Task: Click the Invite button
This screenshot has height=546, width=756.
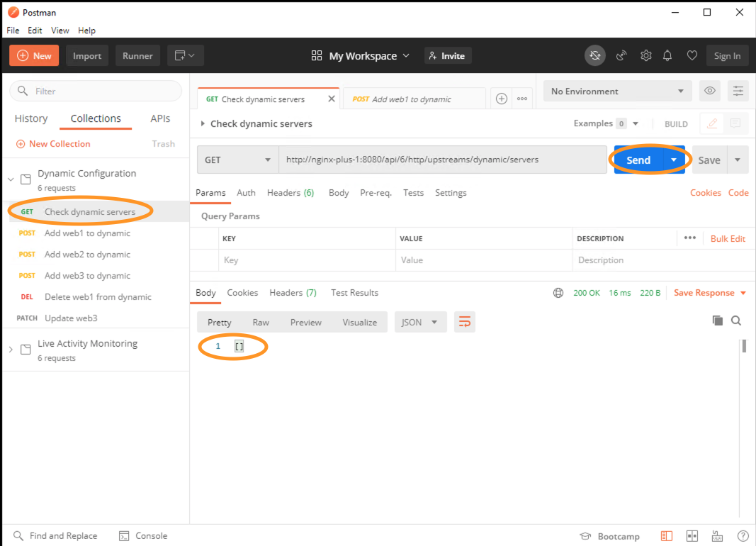Action: (x=447, y=55)
